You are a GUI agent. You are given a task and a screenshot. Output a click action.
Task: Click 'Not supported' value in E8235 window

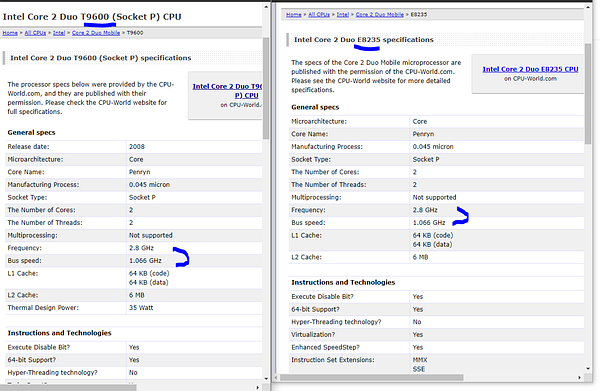coord(434,197)
